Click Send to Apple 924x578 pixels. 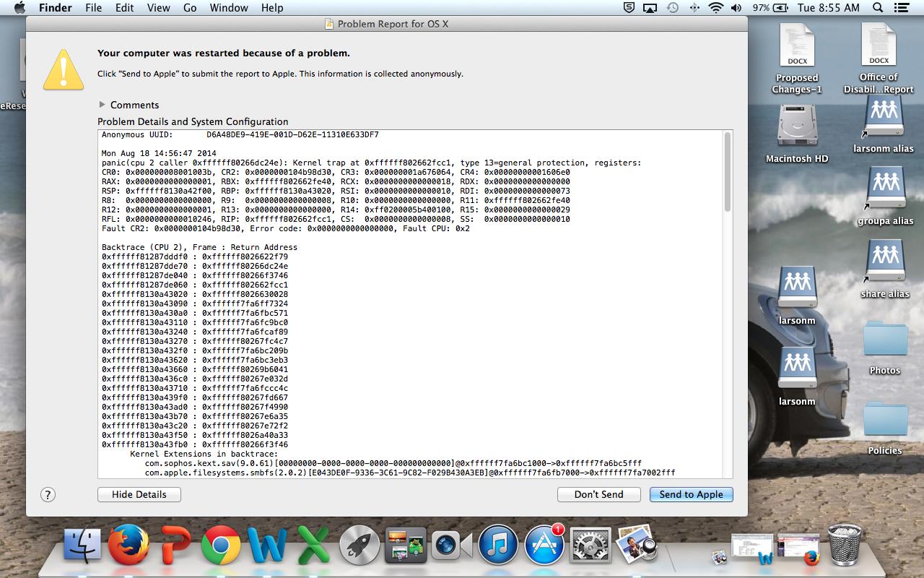click(691, 494)
